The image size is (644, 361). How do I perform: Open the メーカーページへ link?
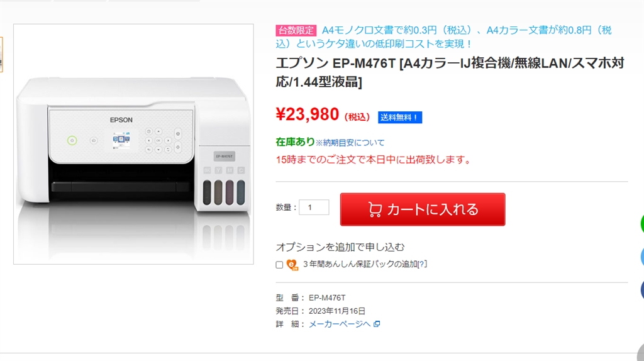coord(340,324)
